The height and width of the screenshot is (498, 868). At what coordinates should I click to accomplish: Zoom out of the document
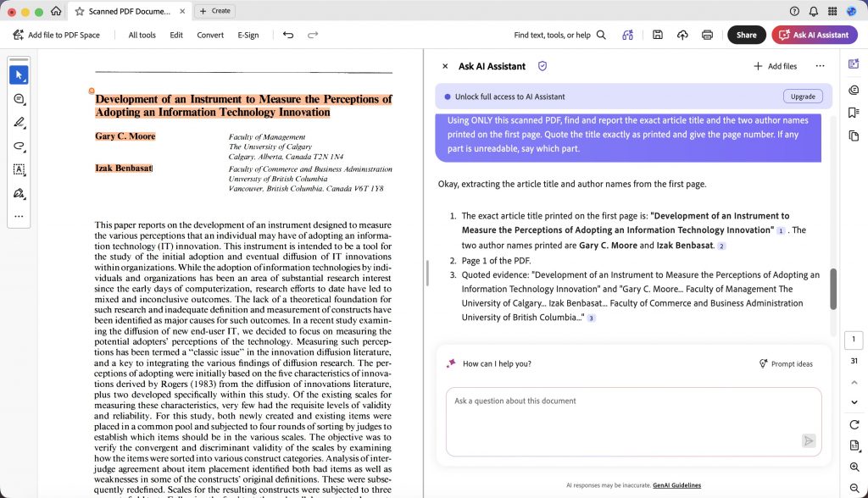click(x=854, y=488)
